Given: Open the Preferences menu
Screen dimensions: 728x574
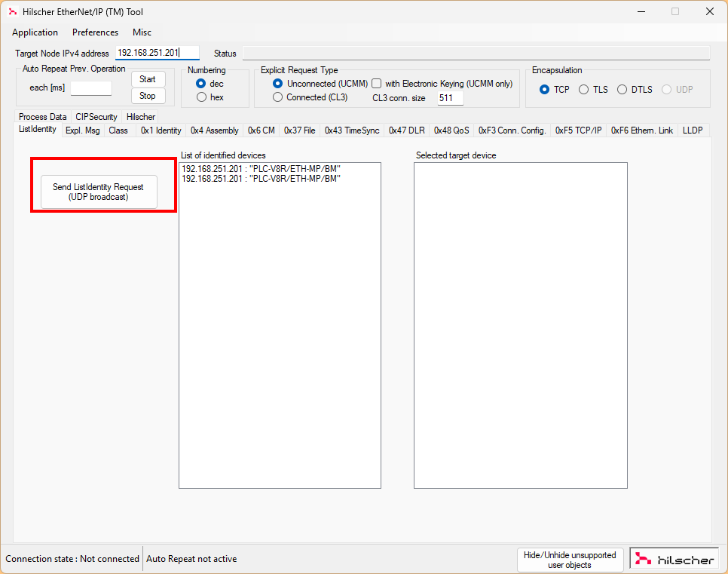Looking at the screenshot, I should 95,32.
